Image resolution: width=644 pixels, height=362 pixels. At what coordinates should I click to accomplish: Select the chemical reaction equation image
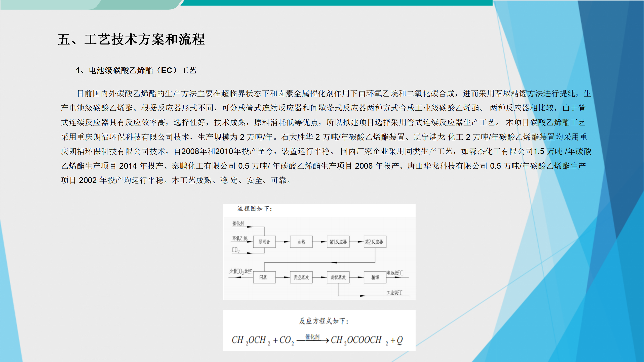tap(317, 340)
